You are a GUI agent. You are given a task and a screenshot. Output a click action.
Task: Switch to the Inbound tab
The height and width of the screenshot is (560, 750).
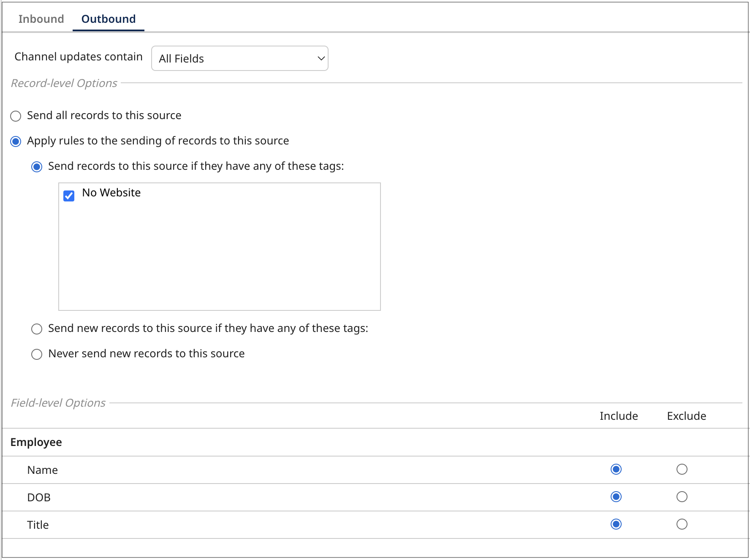pos(41,19)
